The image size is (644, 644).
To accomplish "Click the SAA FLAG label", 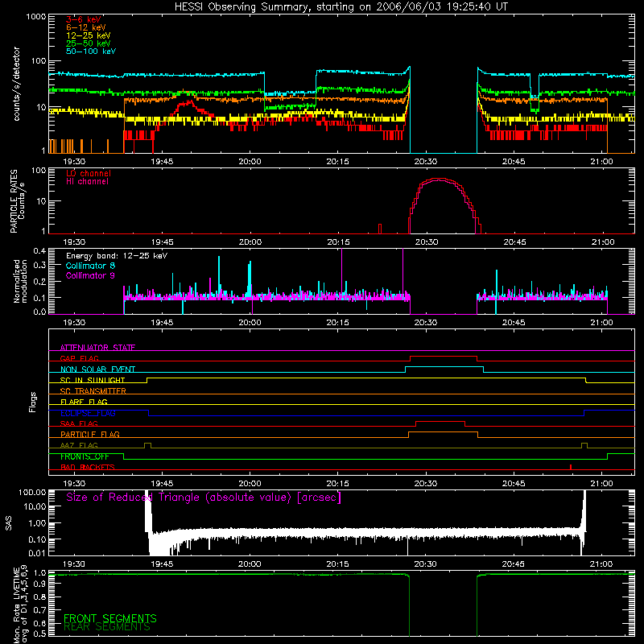I will pyautogui.click(x=79, y=424).
